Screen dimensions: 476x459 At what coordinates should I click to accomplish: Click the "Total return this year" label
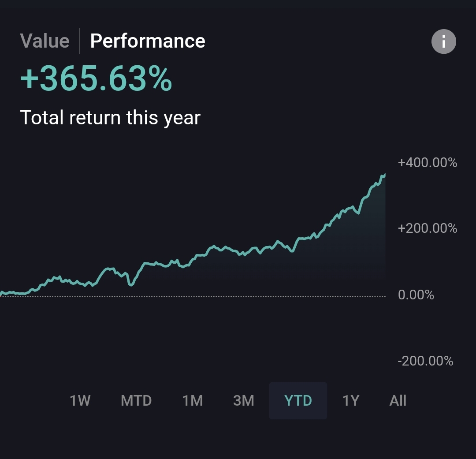pos(110,118)
